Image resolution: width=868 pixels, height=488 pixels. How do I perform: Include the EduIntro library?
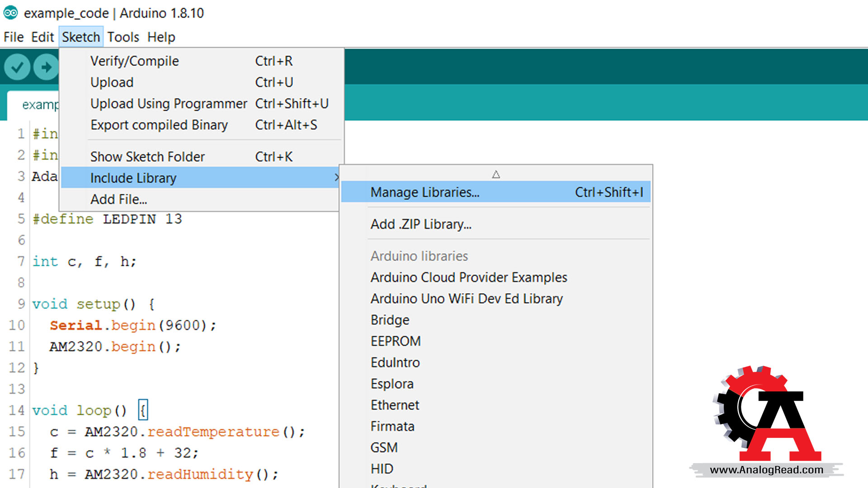tap(495, 362)
